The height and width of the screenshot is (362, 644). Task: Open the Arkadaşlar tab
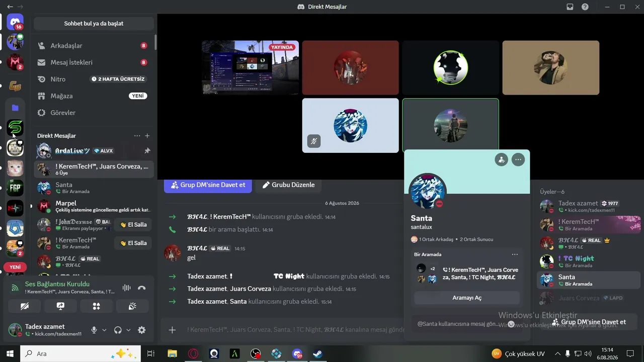(x=94, y=46)
